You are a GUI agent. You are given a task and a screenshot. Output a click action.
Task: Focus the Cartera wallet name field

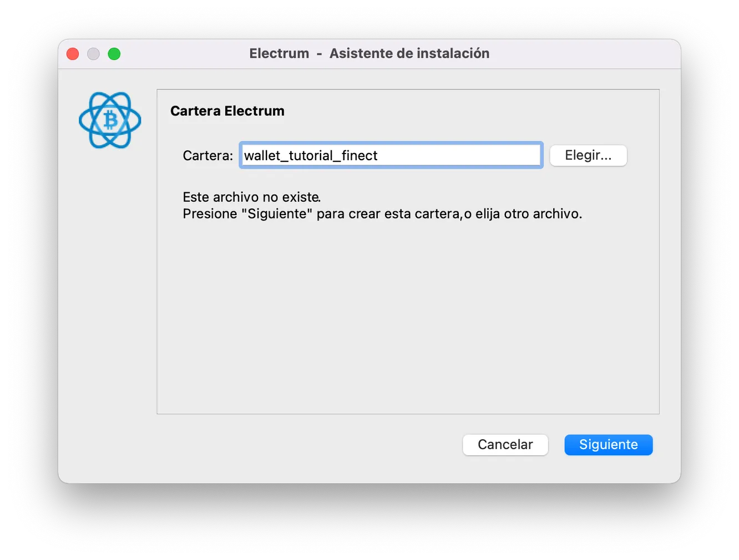click(x=455, y=155)
